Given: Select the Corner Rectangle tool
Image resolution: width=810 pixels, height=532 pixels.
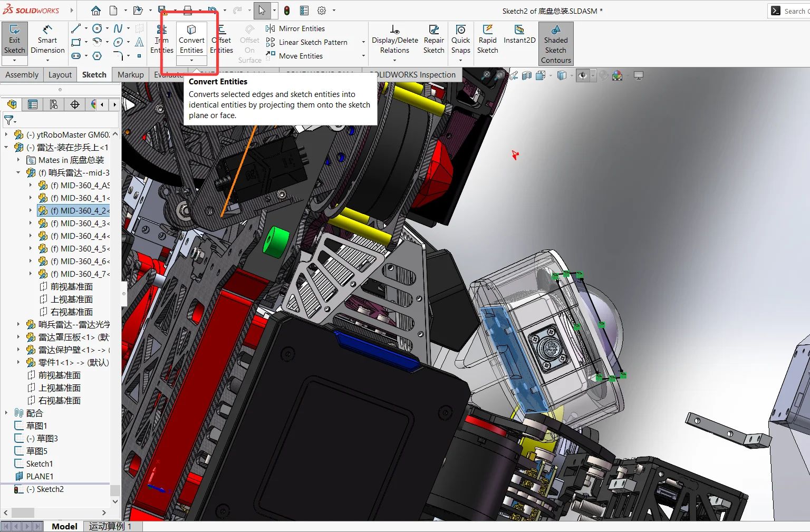Looking at the screenshot, I should (x=76, y=42).
